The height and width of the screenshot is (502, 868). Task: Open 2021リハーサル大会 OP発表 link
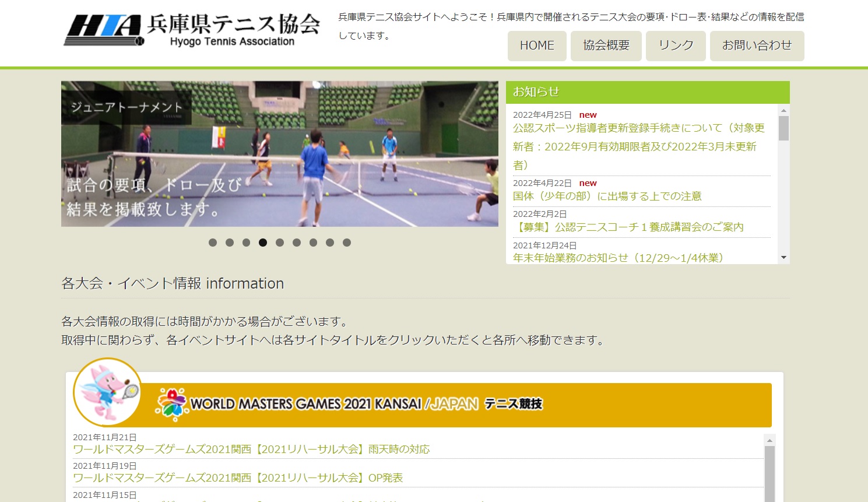point(238,478)
